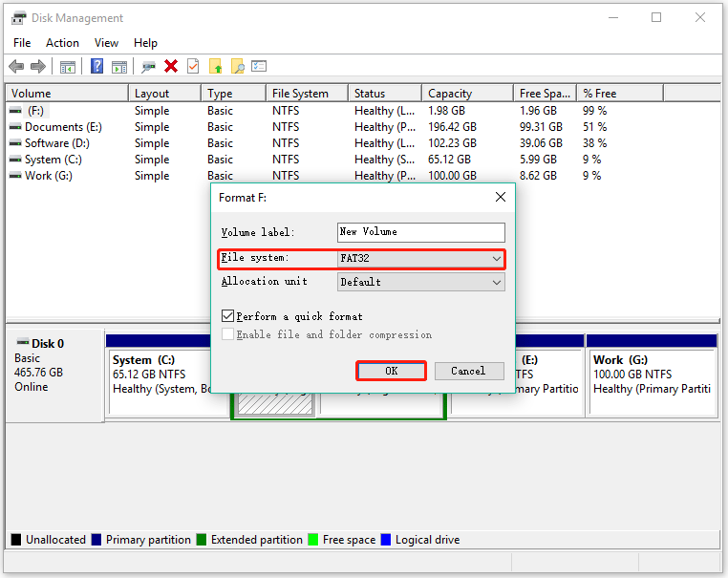Click the drive icon beside Software (D:)
Image resolution: width=728 pixels, height=578 pixels.
click(x=15, y=143)
